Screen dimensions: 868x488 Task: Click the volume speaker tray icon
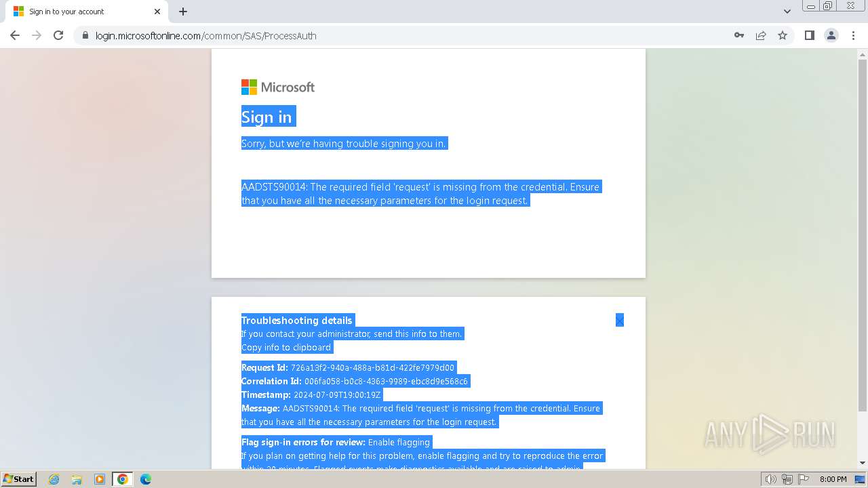point(770,479)
